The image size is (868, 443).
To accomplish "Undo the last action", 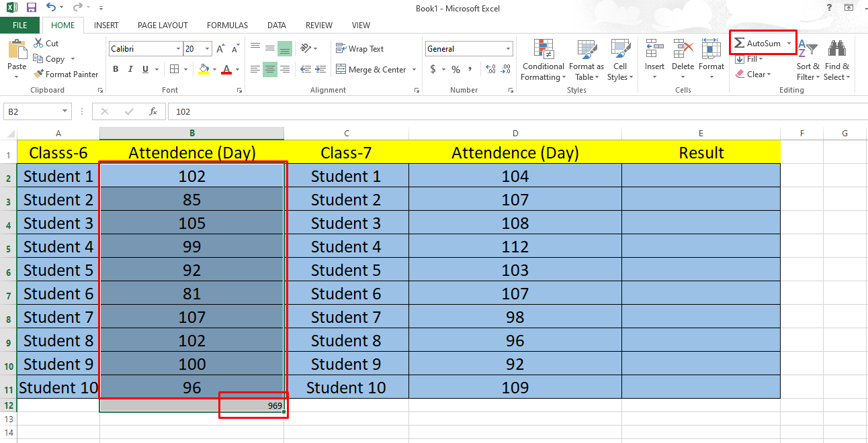I will [x=52, y=8].
